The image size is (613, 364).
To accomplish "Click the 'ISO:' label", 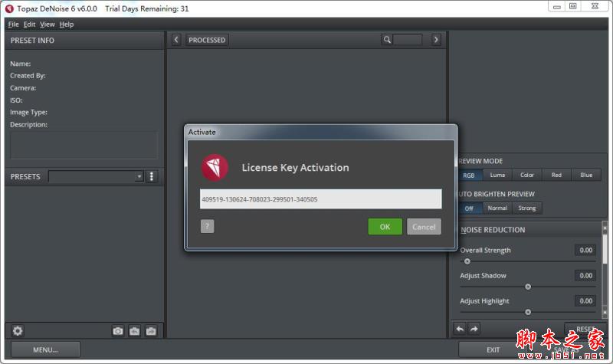I will coord(16,100).
